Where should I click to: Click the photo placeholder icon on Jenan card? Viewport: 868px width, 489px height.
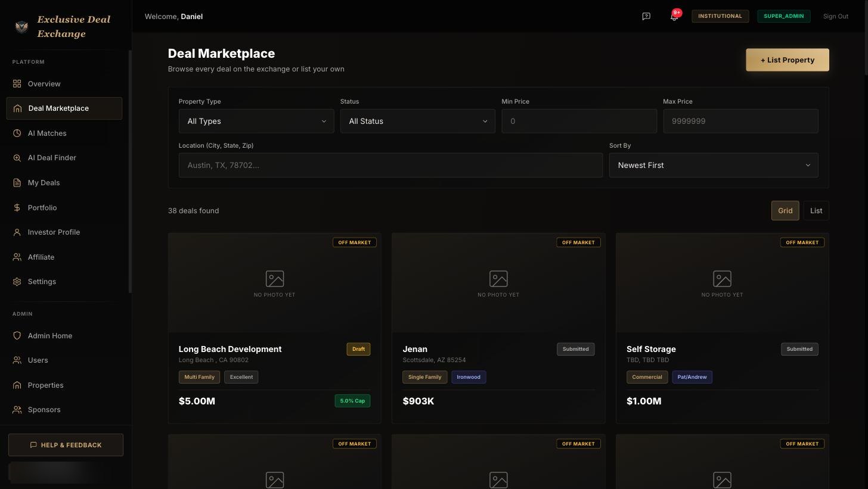point(498,279)
